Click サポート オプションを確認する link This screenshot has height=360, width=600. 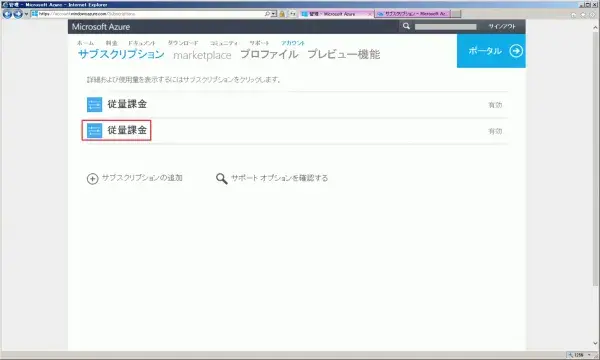coord(279,178)
